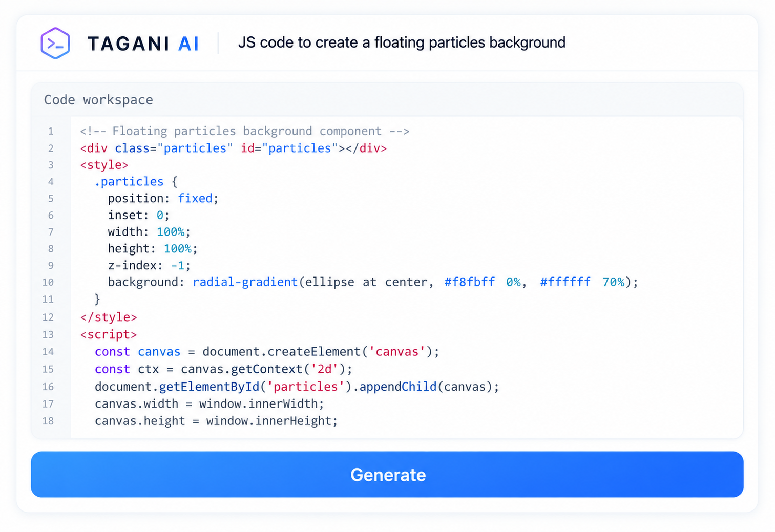Click line number 10 in the gutter
This screenshot has height=532, width=775.
pos(48,282)
